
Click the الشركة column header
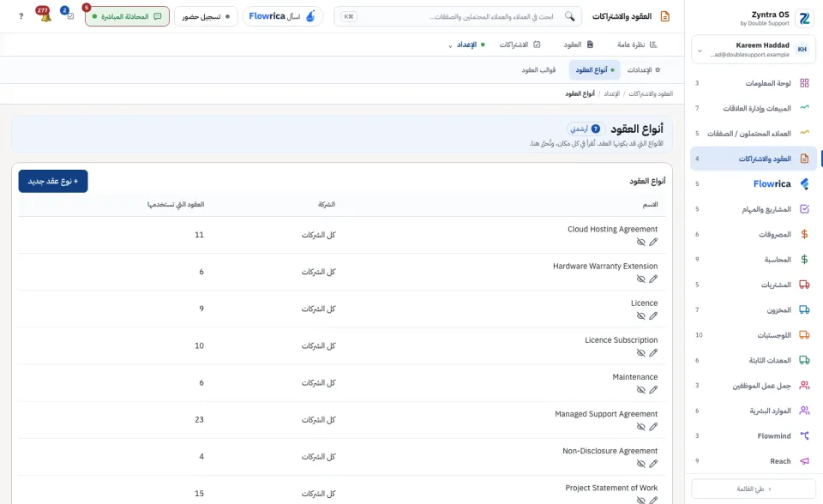(x=327, y=204)
